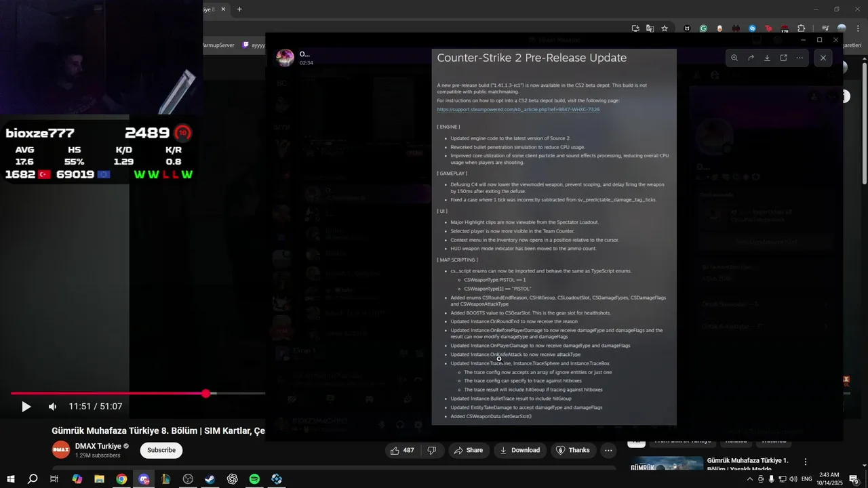Open the Windows Start menu
The height and width of the screenshot is (488, 868).
point(10,479)
